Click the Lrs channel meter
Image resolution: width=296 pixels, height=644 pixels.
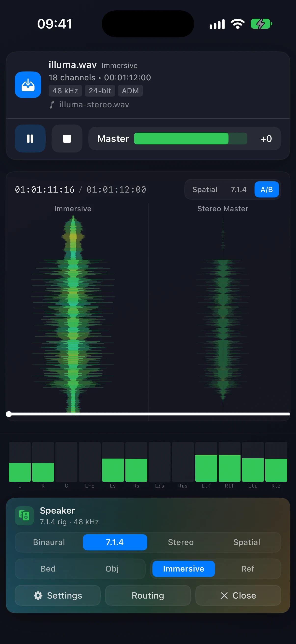160,462
